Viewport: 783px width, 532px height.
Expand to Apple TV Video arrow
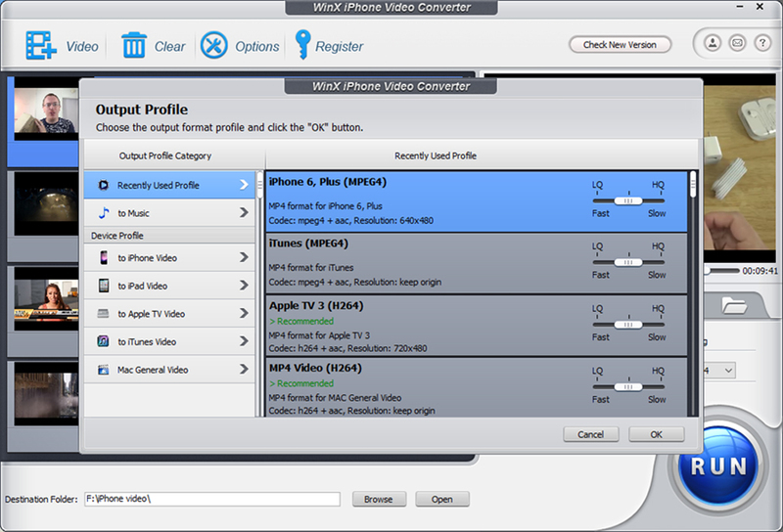click(x=244, y=313)
